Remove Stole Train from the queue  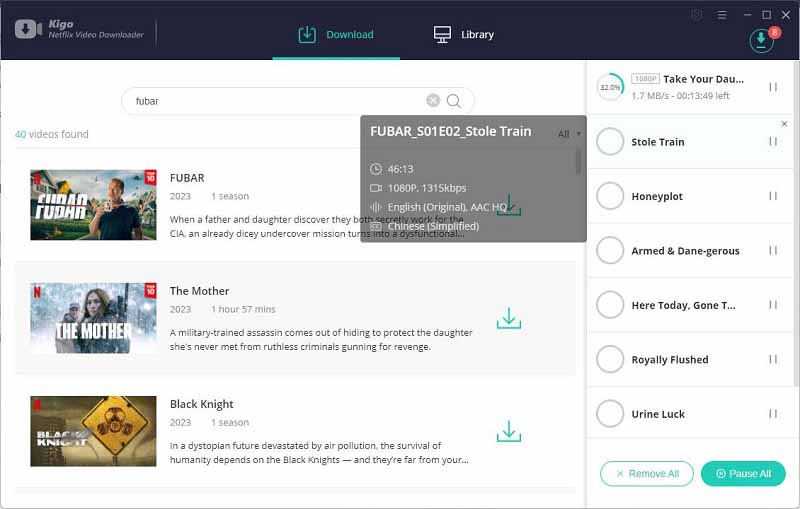tap(784, 124)
